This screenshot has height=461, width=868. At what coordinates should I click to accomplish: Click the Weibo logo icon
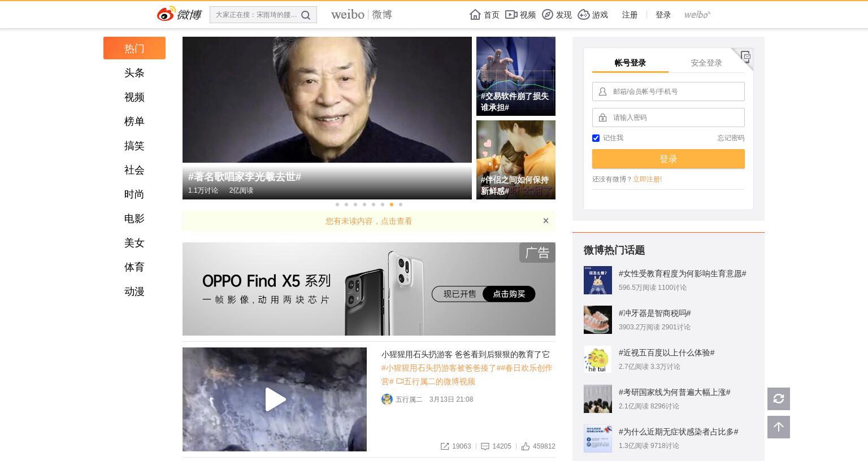[x=179, y=14]
